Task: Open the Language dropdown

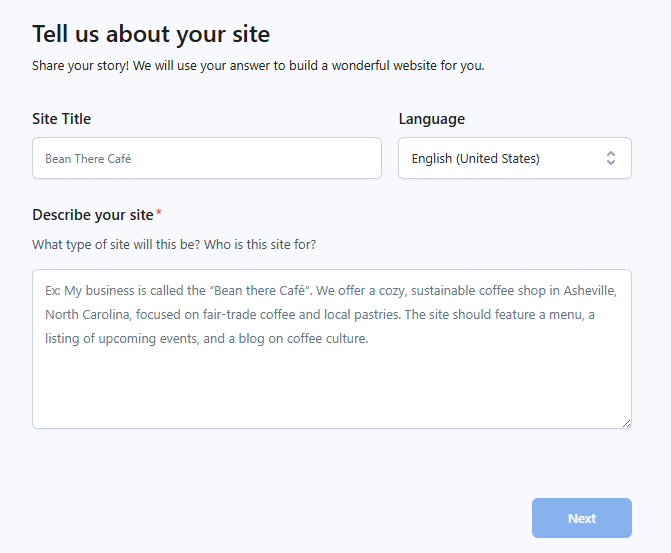Action: point(515,158)
